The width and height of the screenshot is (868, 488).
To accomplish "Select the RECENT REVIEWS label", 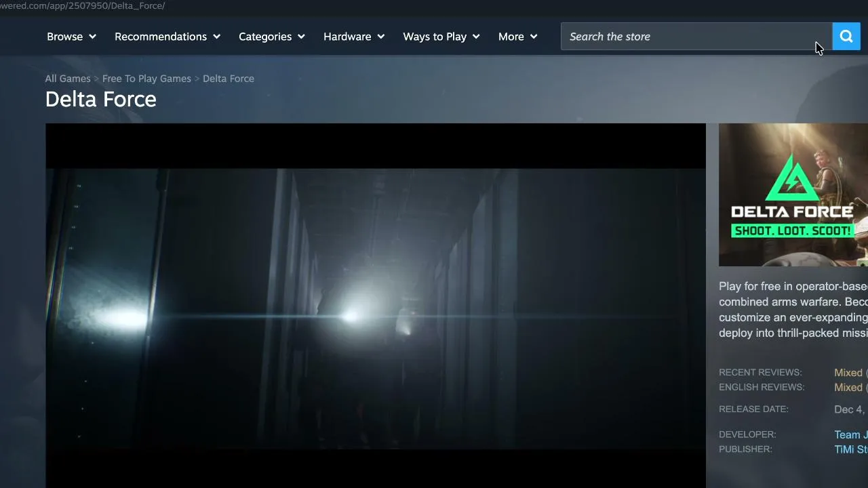I will point(760,373).
